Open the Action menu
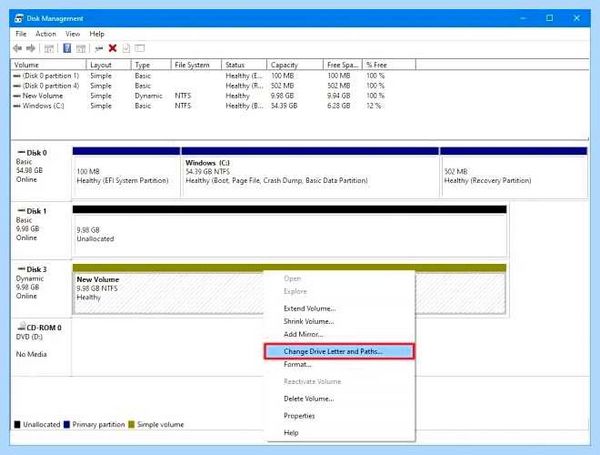 [46, 34]
